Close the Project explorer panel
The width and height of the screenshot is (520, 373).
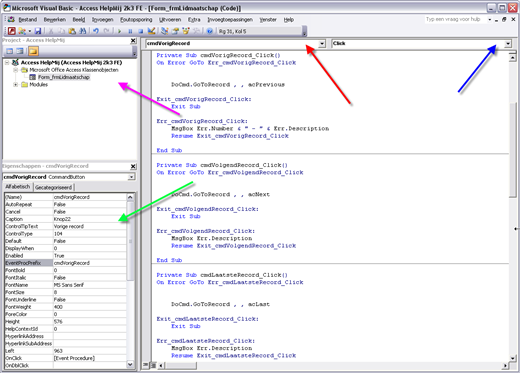(x=133, y=40)
